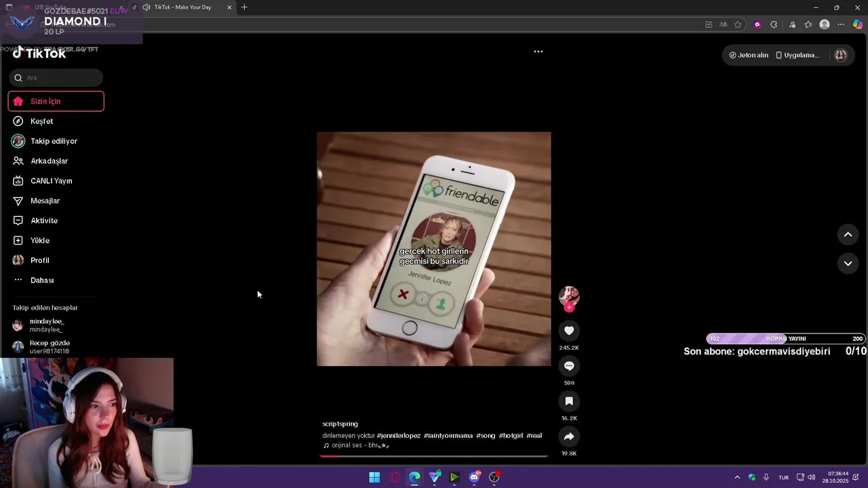Open the media control music icon
868x488 pixels.
(792, 24)
